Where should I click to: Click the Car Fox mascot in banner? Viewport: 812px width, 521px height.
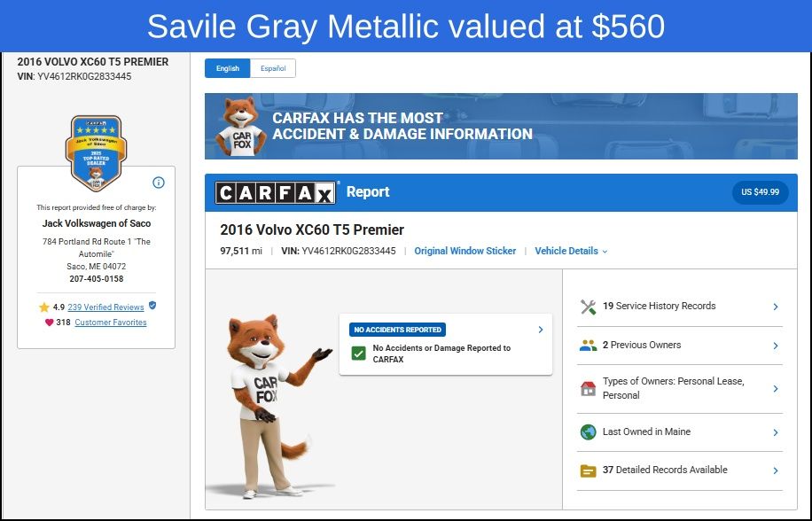(241, 126)
